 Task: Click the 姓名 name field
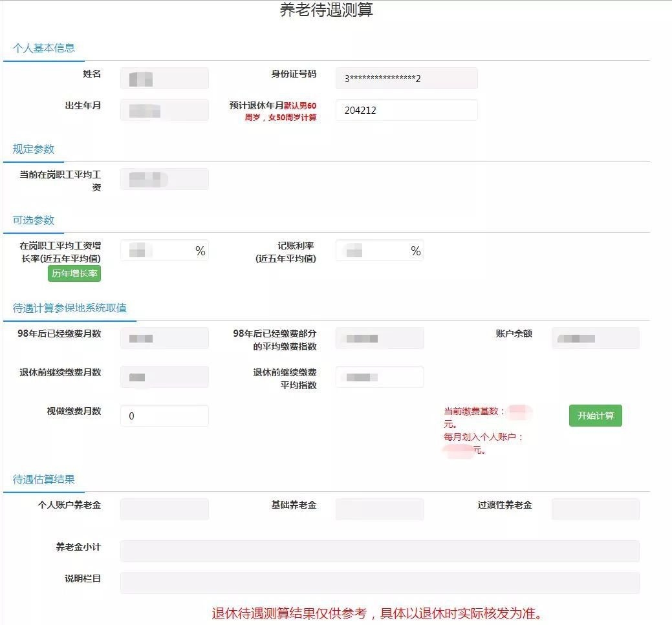[164, 78]
